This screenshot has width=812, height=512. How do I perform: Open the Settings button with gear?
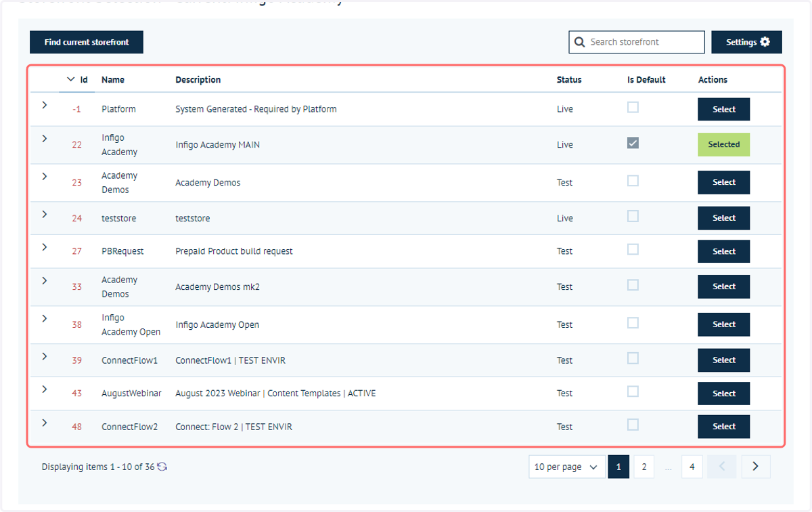tap(747, 42)
